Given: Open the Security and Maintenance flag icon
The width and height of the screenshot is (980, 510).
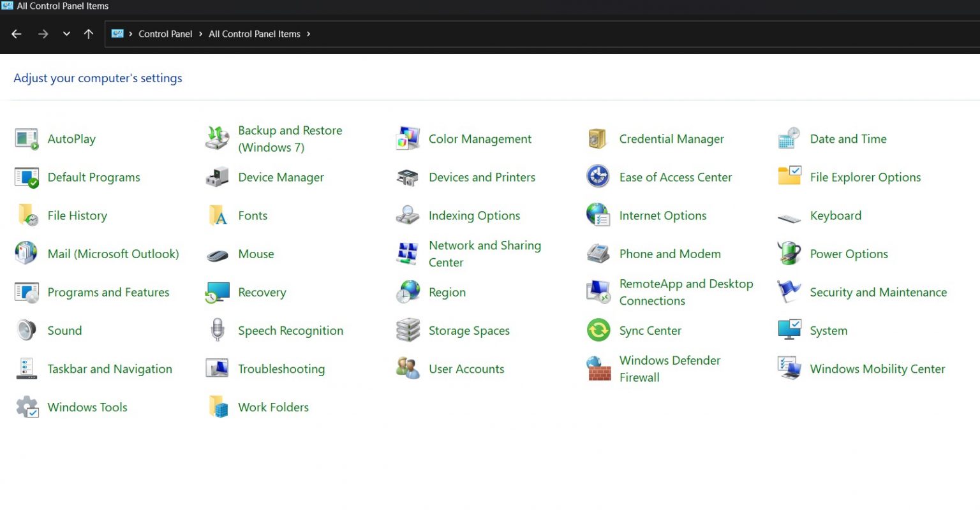Looking at the screenshot, I should coord(789,291).
